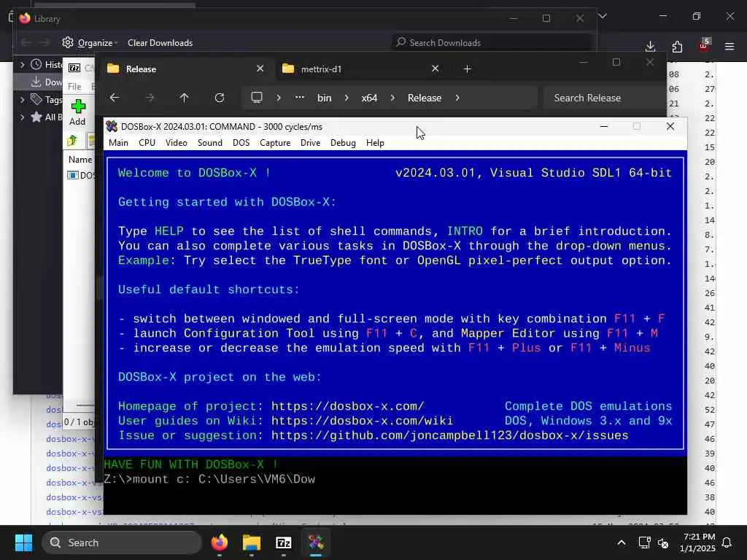
Task: Focus the Search Downloads field
Action: click(x=492, y=43)
